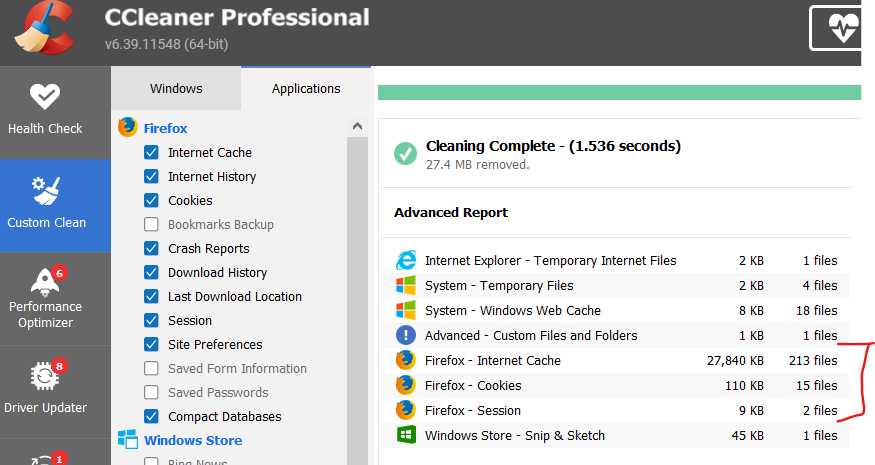Enable Saved Passwords checkbox
The image size is (875, 465).
151,393
